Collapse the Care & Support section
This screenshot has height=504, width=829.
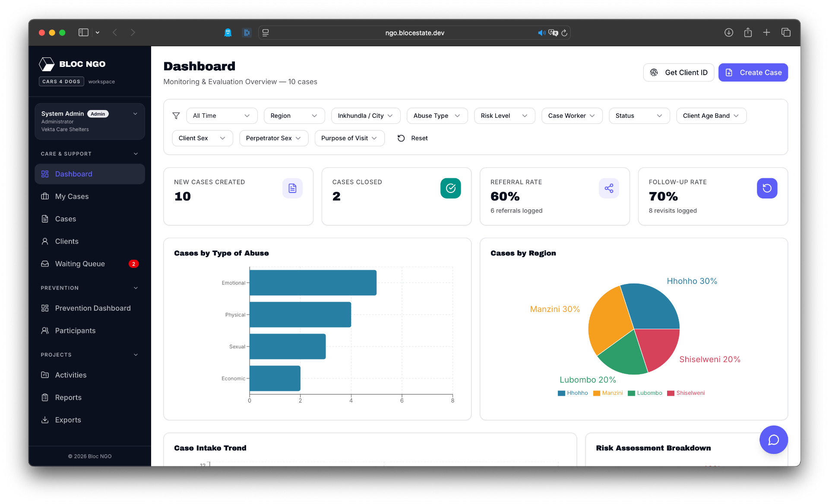pyautogui.click(x=89, y=154)
